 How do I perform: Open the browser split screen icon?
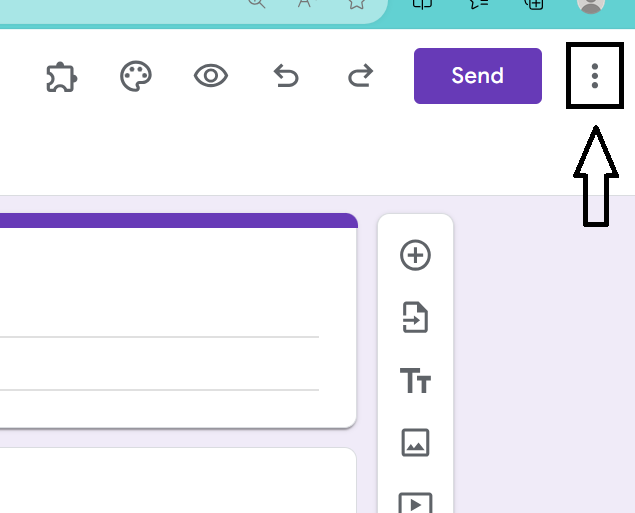[x=422, y=4]
